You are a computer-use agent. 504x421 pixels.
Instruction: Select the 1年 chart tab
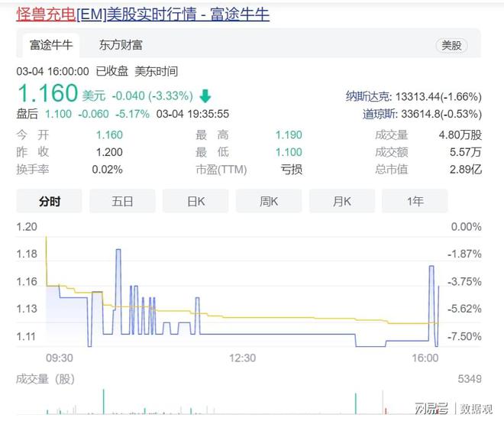(x=415, y=202)
